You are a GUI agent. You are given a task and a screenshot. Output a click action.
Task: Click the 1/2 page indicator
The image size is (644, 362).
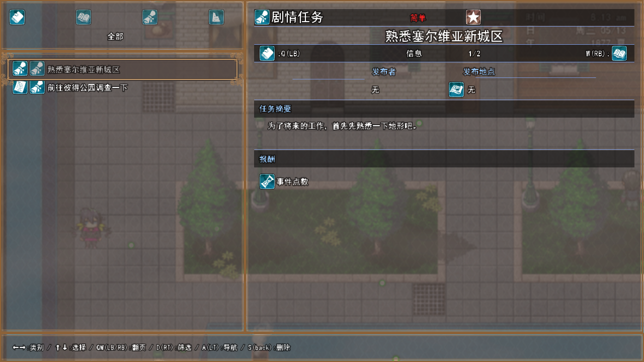474,53
